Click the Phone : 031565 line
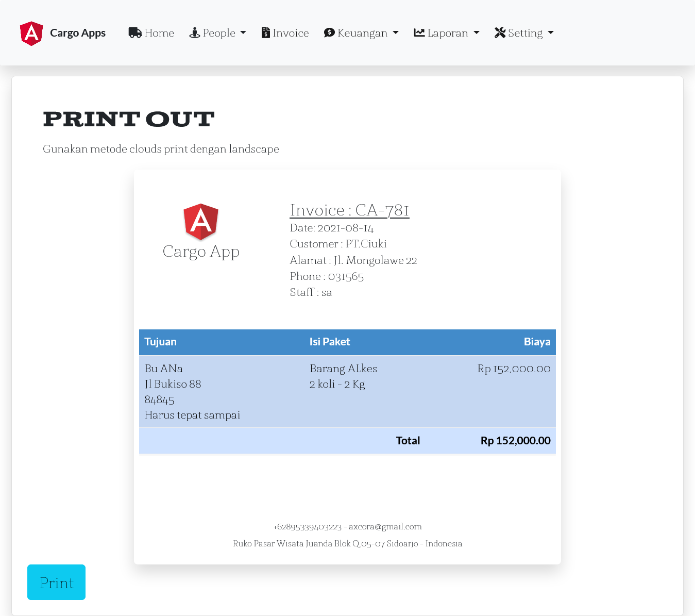The height and width of the screenshot is (616, 695). [x=327, y=276]
